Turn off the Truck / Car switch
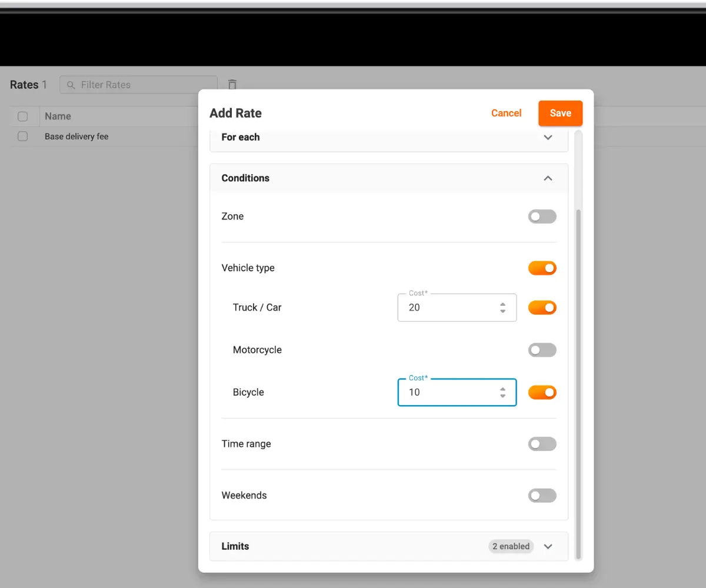 point(542,308)
